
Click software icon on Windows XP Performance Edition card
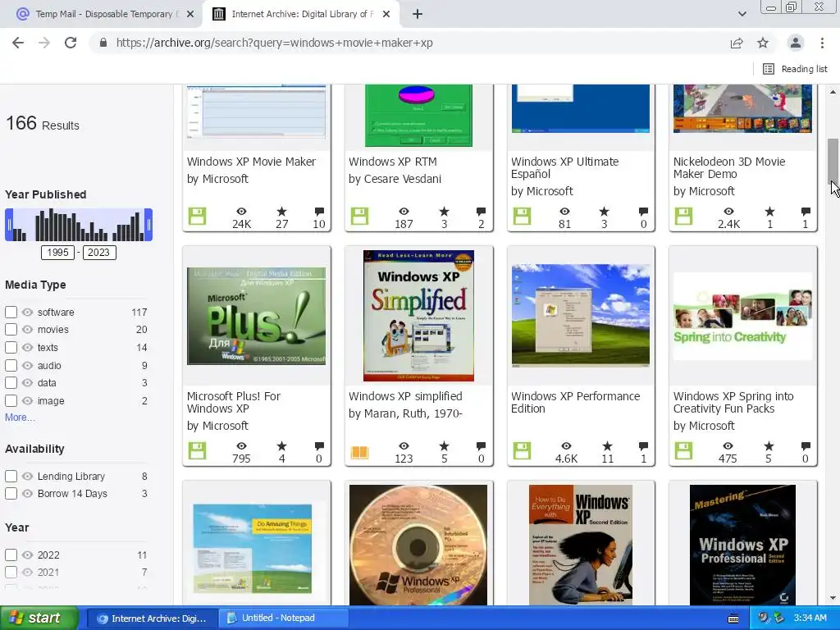[x=522, y=451]
